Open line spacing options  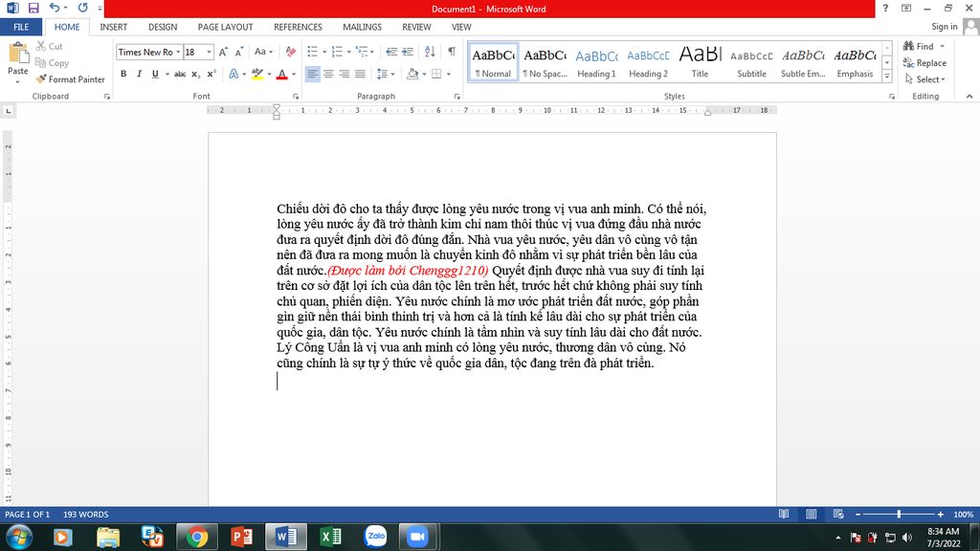(385, 74)
